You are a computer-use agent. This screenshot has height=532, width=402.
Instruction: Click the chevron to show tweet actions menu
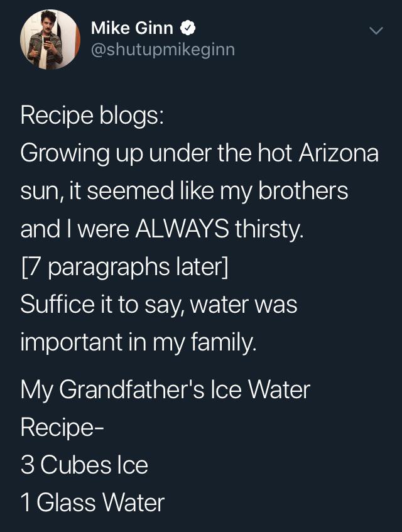[375, 31]
